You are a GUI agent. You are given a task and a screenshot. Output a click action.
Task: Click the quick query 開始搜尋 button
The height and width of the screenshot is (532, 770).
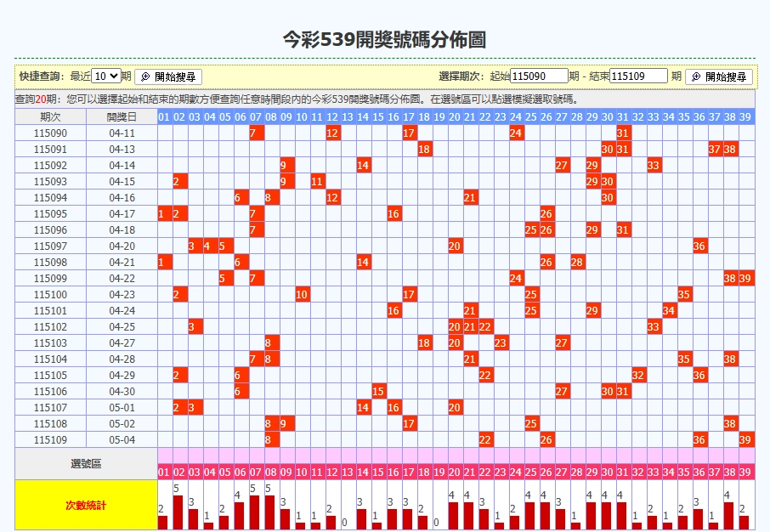(x=168, y=76)
